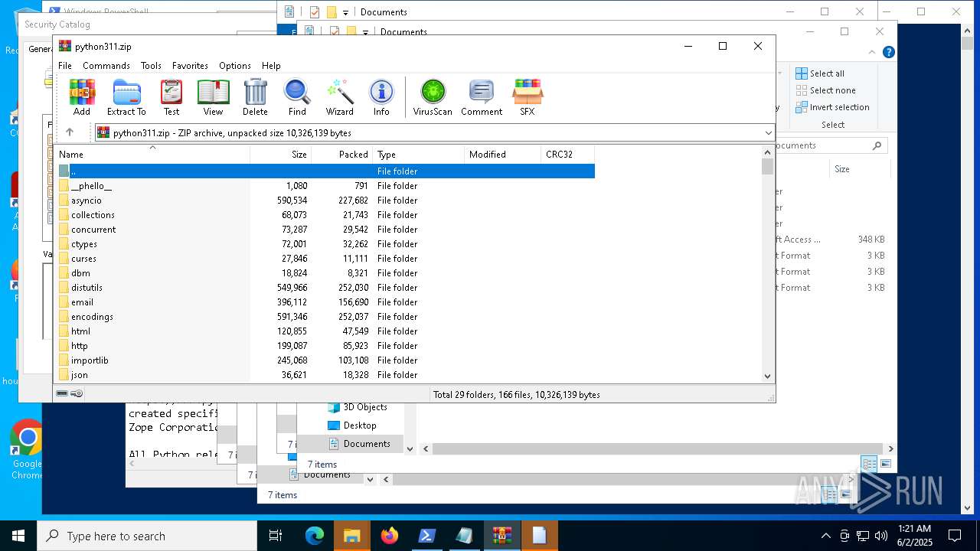Click the Find magnifier icon
The image size is (980, 551).
pos(297,97)
